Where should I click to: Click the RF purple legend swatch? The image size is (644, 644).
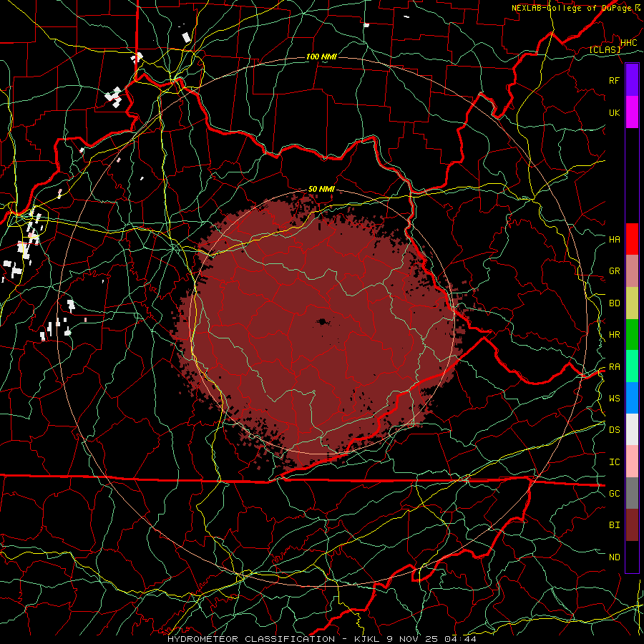[x=632, y=80]
